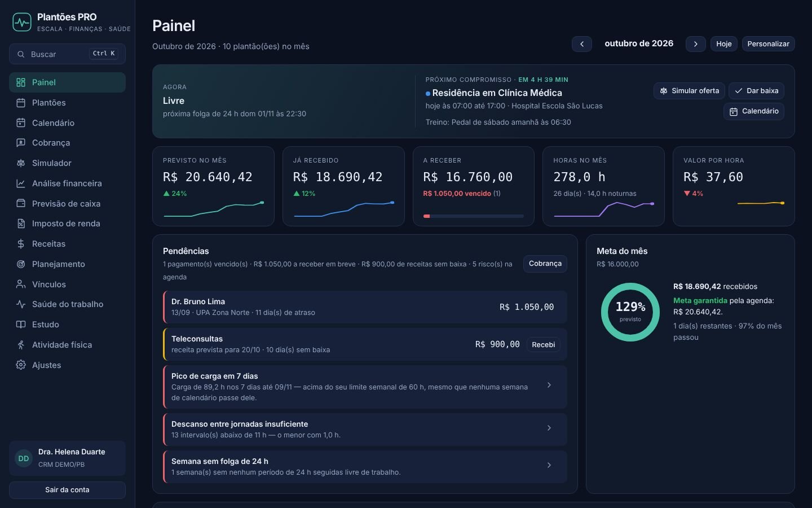
Task: Expand Semana sem folga de 24 h alert
Action: [549, 465]
